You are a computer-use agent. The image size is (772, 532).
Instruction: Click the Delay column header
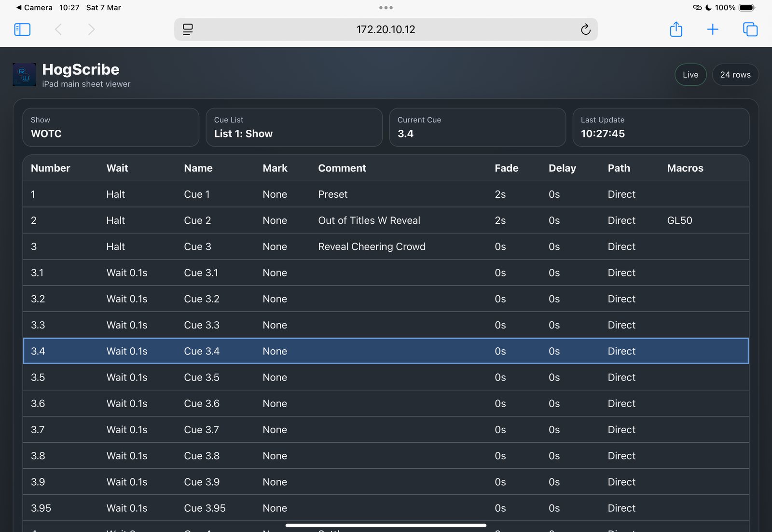[563, 168]
